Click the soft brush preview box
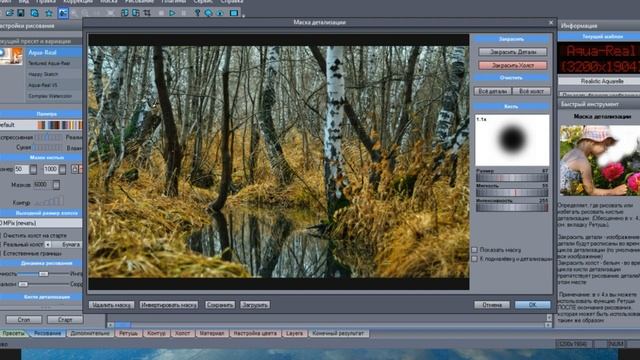This screenshot has height=360, width=640. [x=512, y=140]
